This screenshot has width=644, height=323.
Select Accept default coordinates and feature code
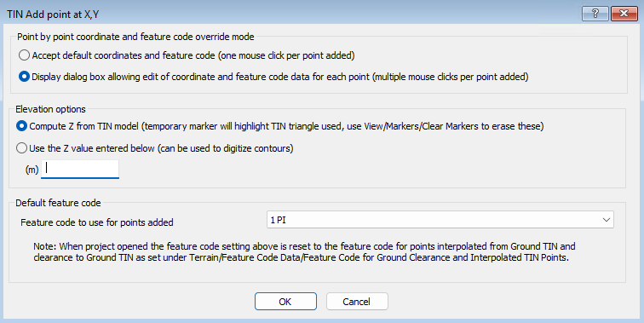pos(24,55)
